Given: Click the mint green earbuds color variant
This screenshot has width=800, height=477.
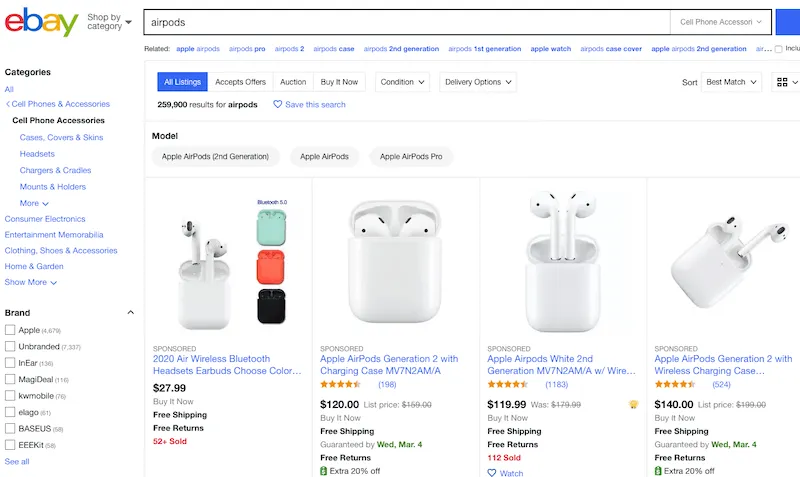Looking at the screenshot, I should click(271, 231).
